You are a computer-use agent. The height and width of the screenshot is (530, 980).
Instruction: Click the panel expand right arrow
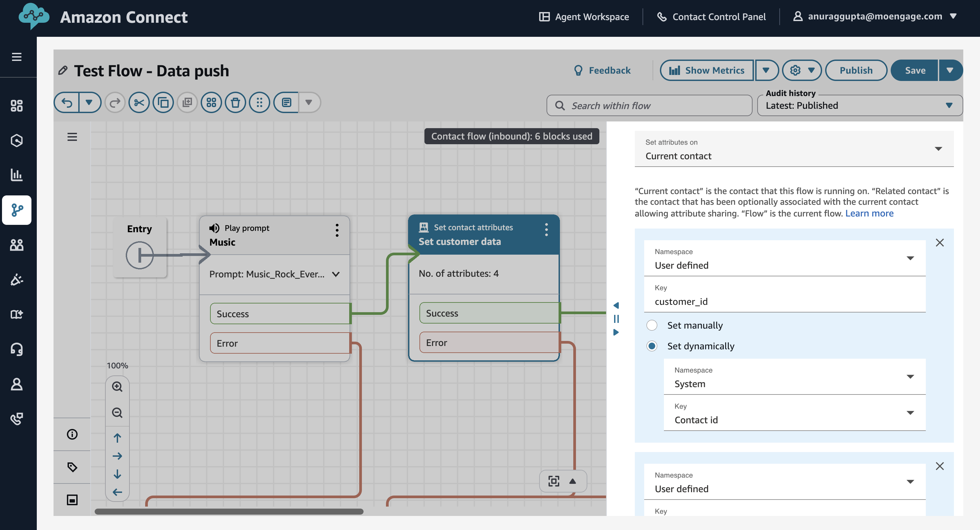(x=616, y=332)
